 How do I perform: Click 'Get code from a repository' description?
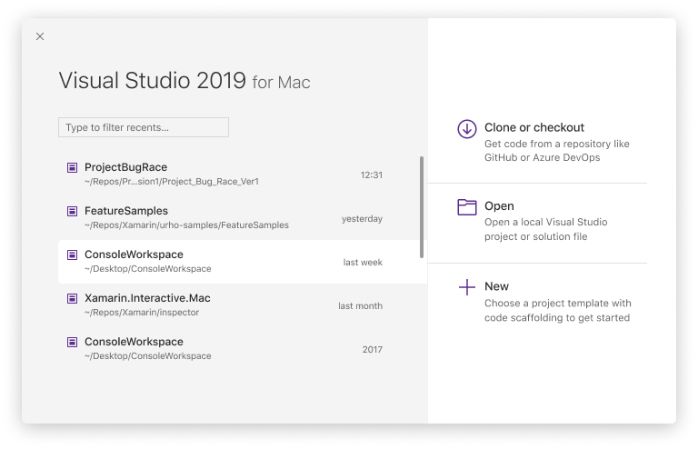(x=557, y=150)
